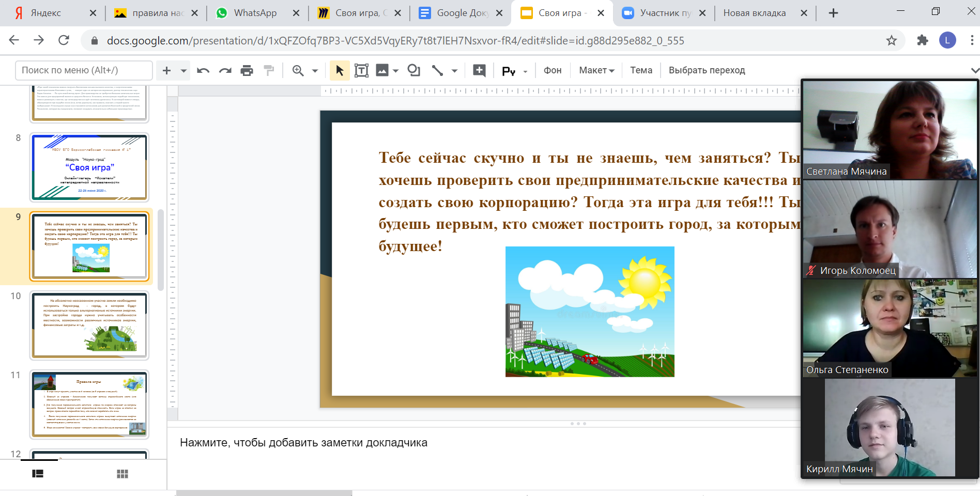Print the presentation with printer icon
980x496 pixels.
(247, 70)
